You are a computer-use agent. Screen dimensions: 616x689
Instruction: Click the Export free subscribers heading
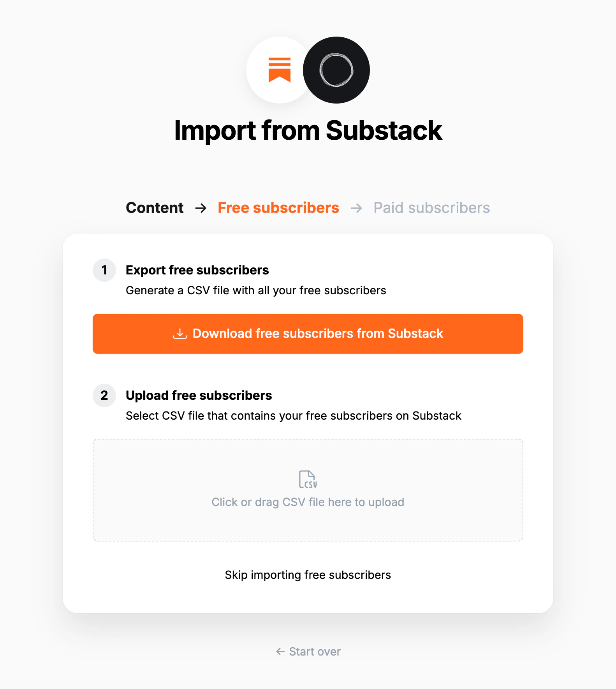[197, 270]
